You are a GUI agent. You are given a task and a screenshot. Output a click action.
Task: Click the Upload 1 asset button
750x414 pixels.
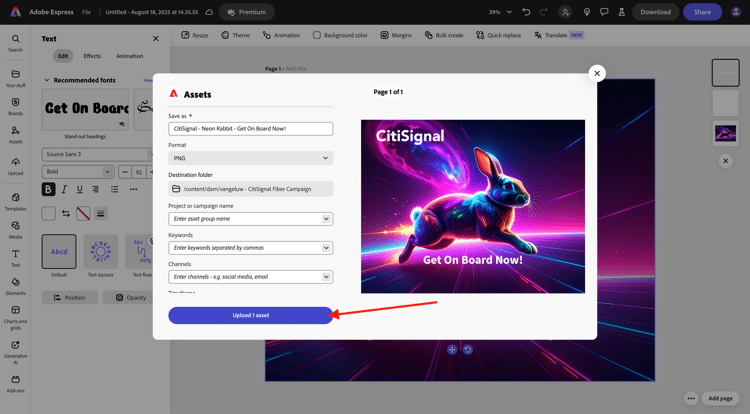tap(251, 316)
